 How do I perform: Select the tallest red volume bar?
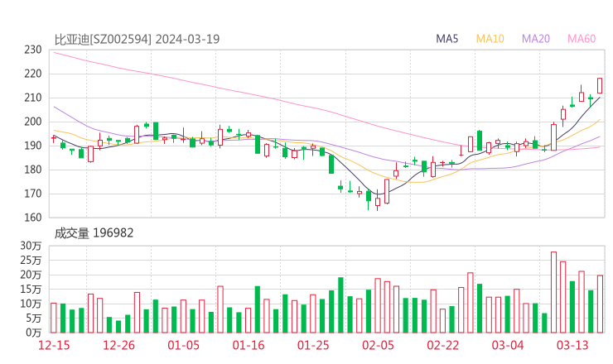(x=553, y=291)
